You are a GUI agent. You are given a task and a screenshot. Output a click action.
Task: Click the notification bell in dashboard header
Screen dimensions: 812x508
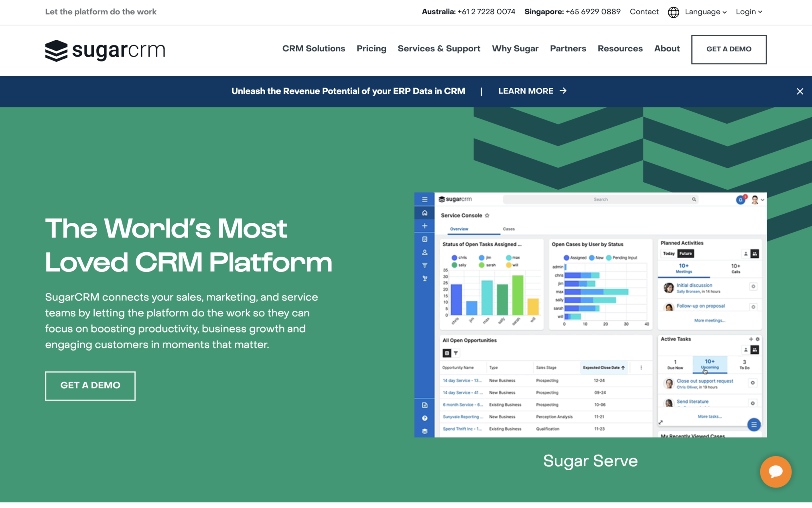tap(741, 200)
